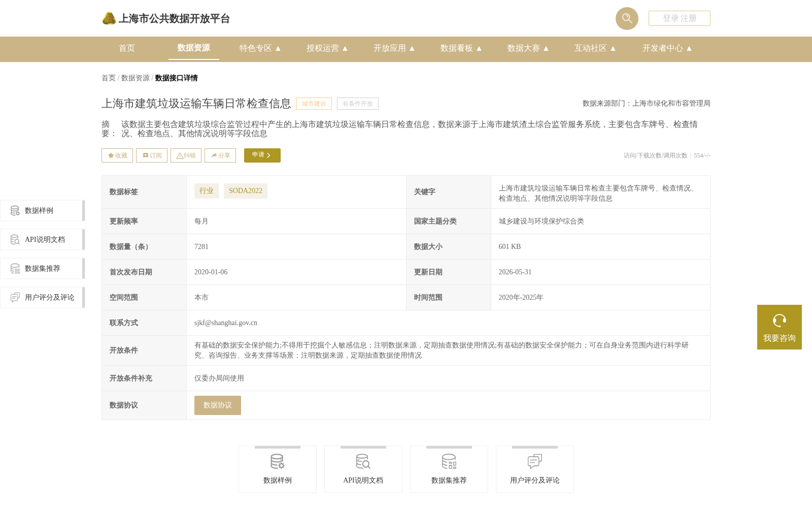Open the 我要咨询 headset consultation widget
This screenshot has height=508, width=812.
[x=779, y=327]
